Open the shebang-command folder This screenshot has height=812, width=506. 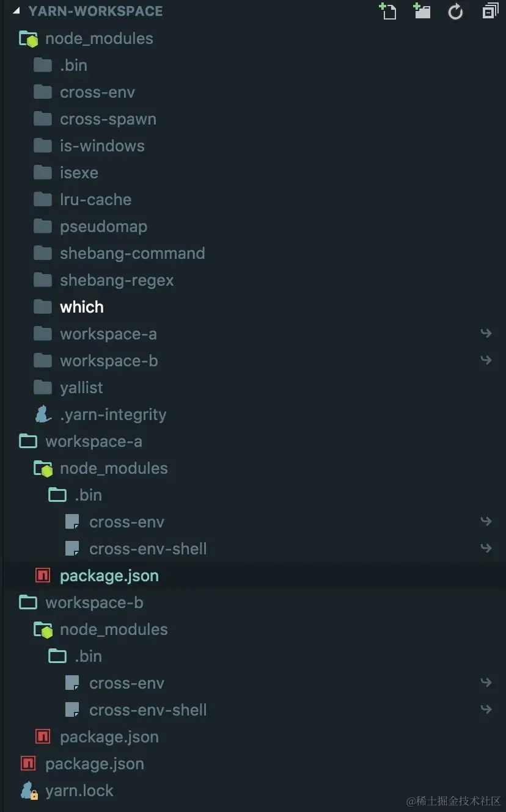point(132,253)
